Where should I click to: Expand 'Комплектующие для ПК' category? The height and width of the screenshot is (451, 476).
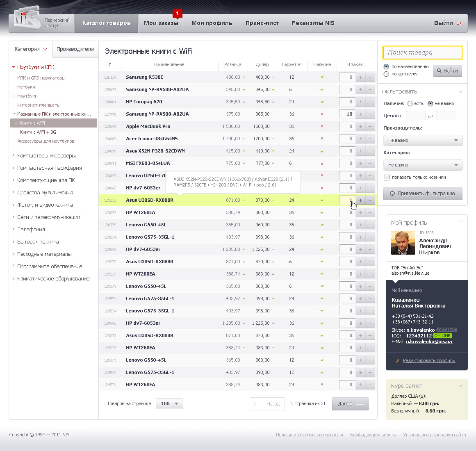pos(14,180)
